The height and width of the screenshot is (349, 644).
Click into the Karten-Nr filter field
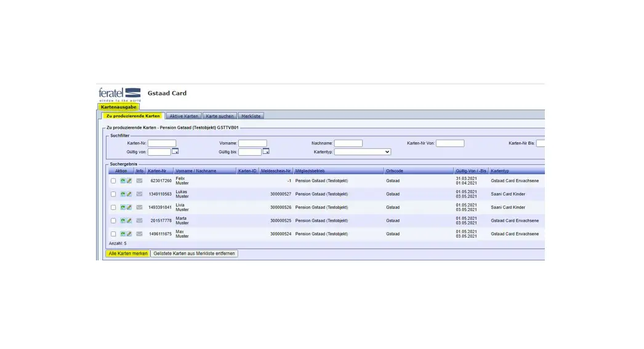click(162, 143)
